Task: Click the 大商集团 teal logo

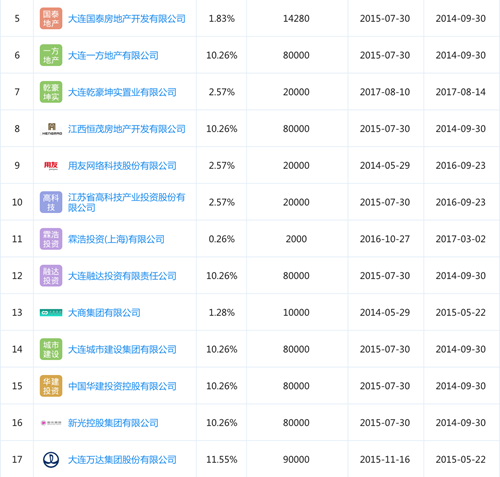Action: coord(51,312)
